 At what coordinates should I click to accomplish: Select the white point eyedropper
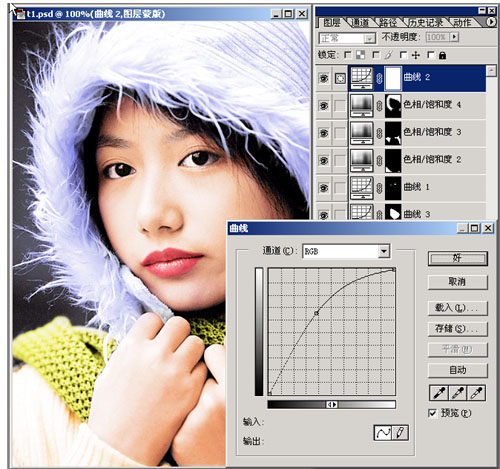point(476,393)
